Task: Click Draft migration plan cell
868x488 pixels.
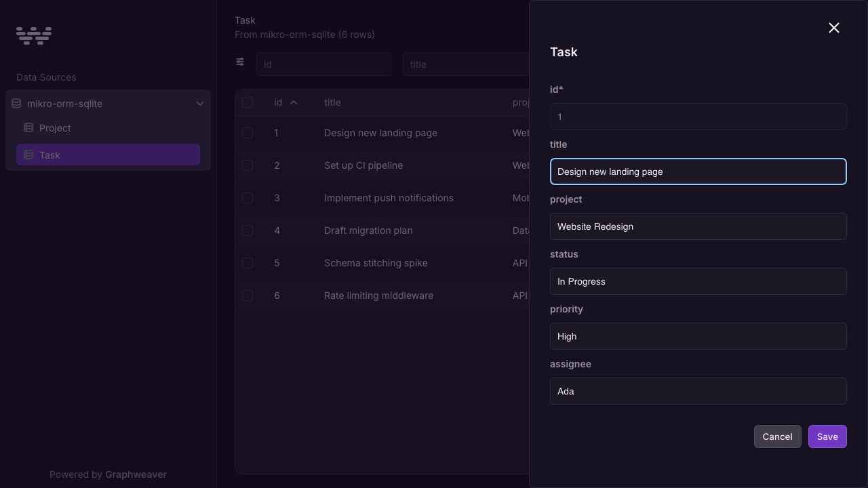Action: tap(368, 230)
